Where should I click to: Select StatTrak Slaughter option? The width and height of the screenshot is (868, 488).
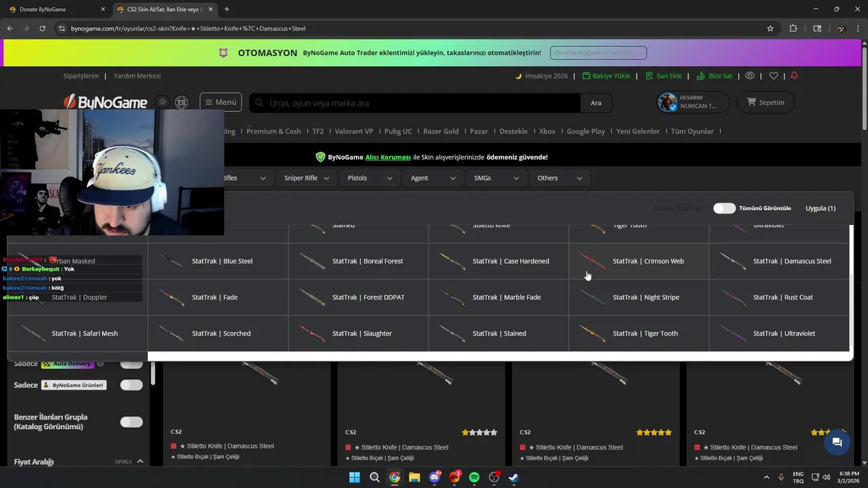(358, 333)
